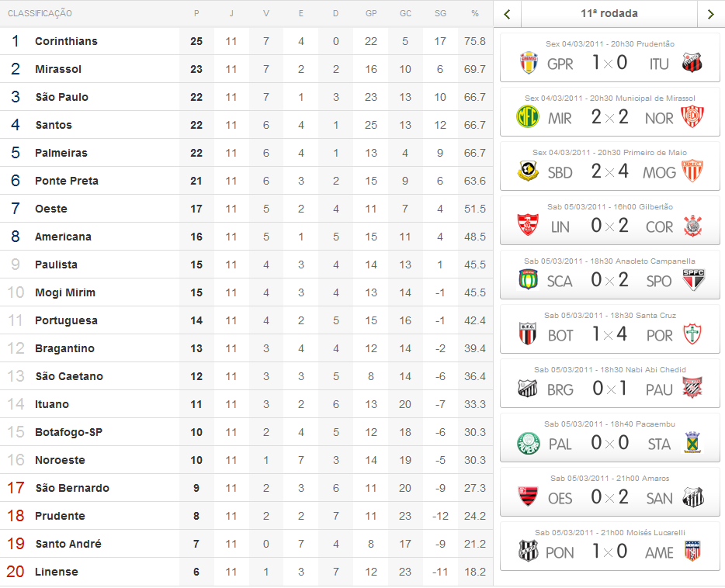Click the Corinthians crest in LIN vs COR match
Image resolution: width=725 pixels, height=588 pixels.
(x=692, y=226)
